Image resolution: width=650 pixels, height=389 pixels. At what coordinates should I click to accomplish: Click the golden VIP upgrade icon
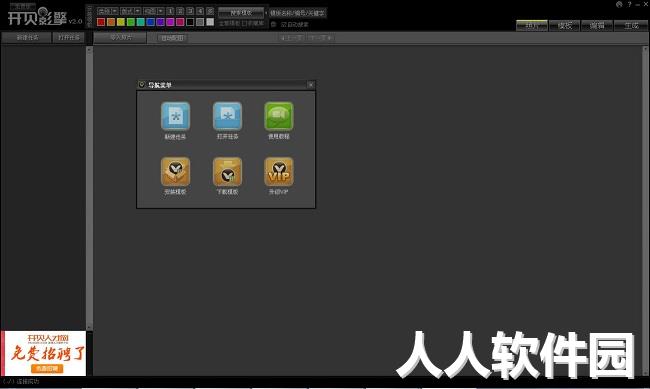coord(279,171)
